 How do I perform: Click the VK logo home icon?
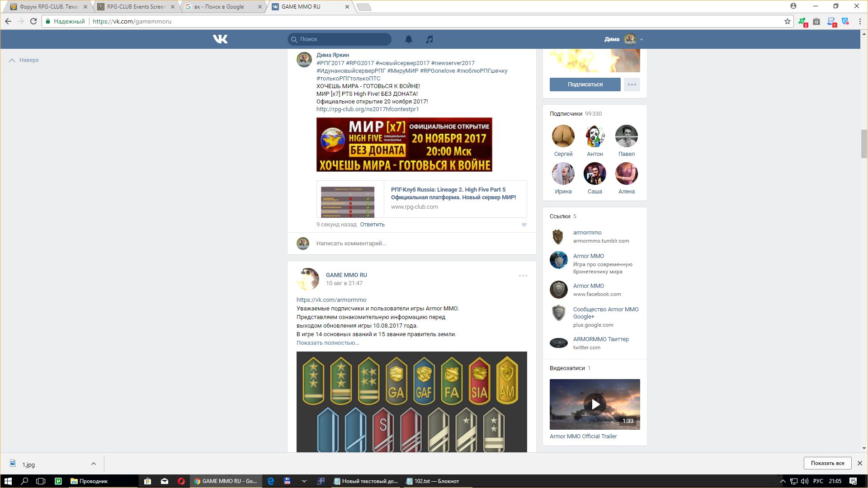click(220, 39)
